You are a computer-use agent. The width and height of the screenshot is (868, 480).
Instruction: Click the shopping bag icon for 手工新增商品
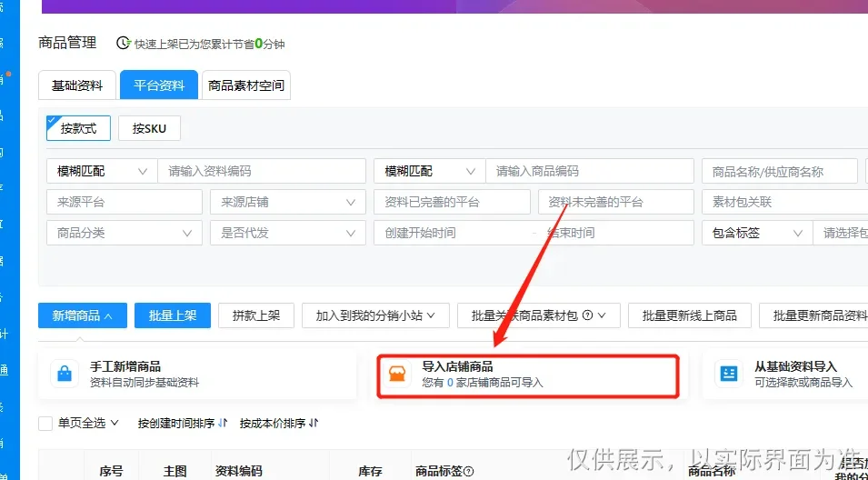coord(65,375)
